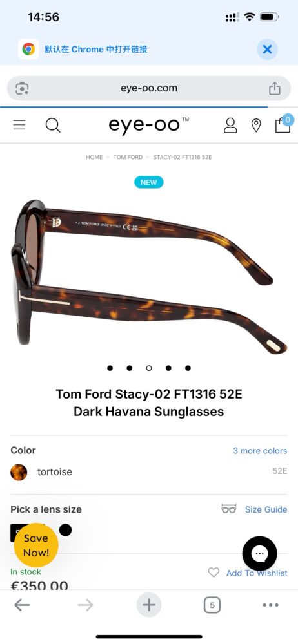Open the Google Lens camera icon
This screenshot has height=644, width=298.
click(x=22, y=88)
